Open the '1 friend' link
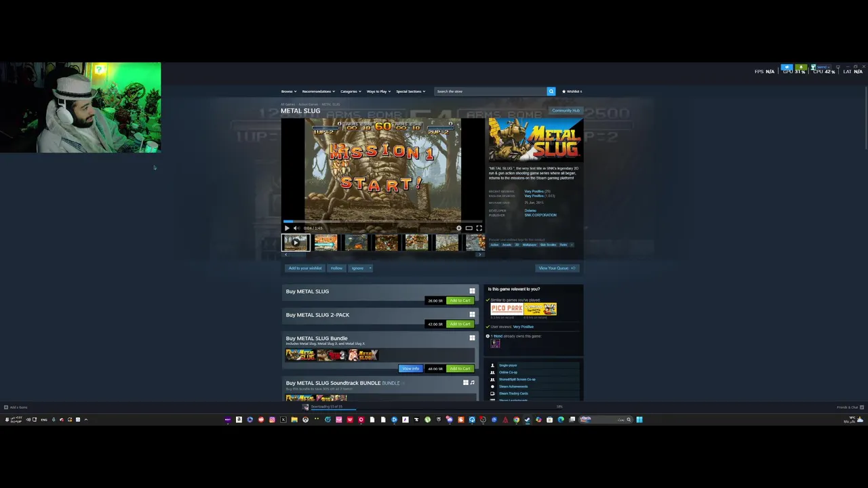868x488 pixels. coord(496,336)
